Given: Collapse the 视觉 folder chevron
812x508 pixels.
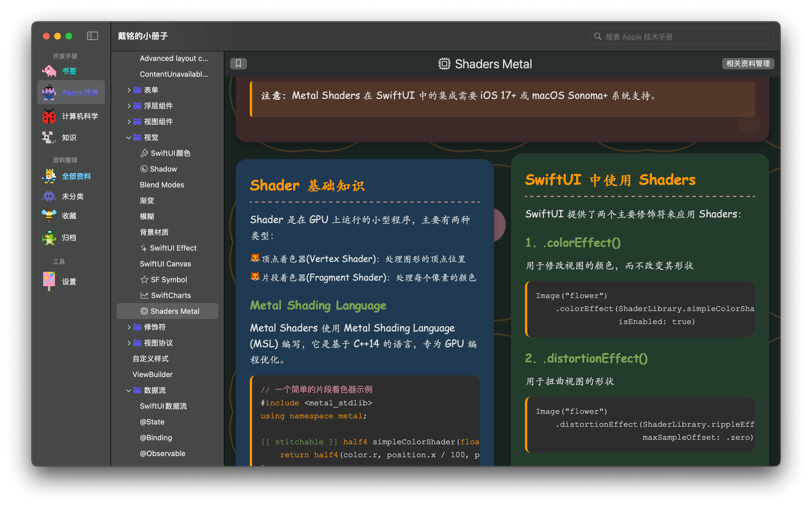Looking at the screenshot, I should 129,138.
